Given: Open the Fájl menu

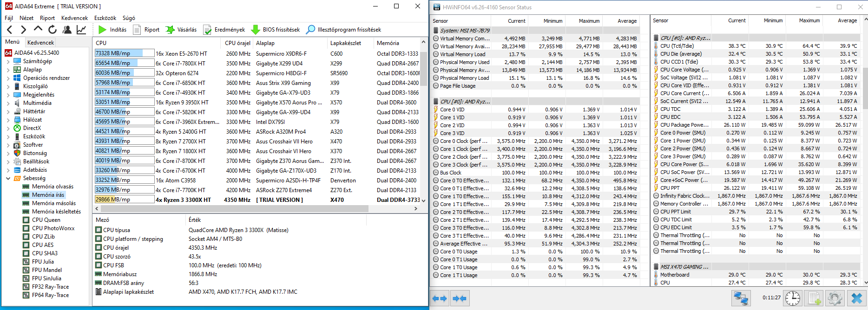Looking at the screenshot, I should click(x=9, y=18).
